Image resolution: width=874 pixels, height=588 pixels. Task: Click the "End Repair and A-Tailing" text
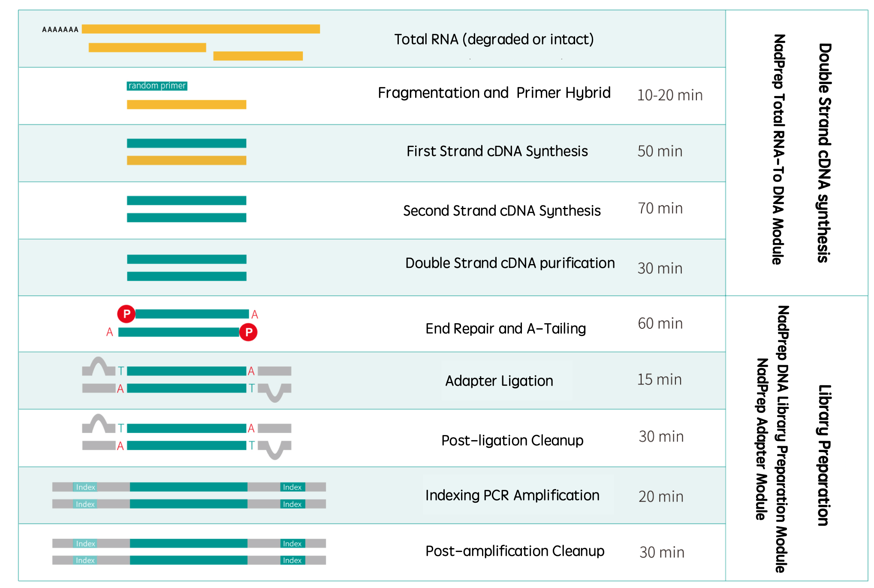click(505, 329)
